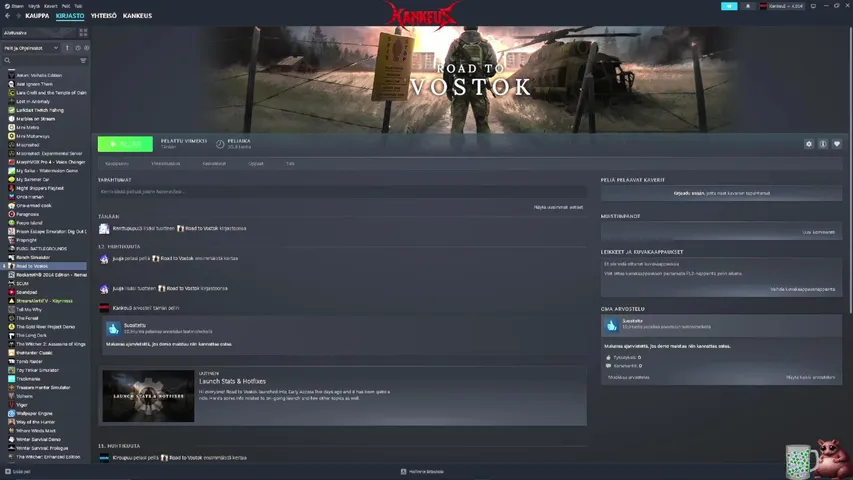The image size is (853, 480).
Task: Click Näytä kaikki arvostelut link
Action: point(810,377)
